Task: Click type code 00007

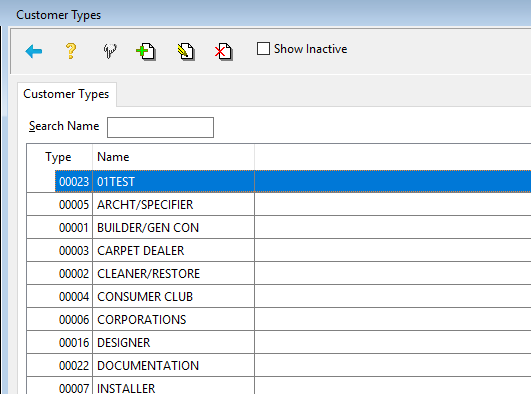Action: pos(74,388)
